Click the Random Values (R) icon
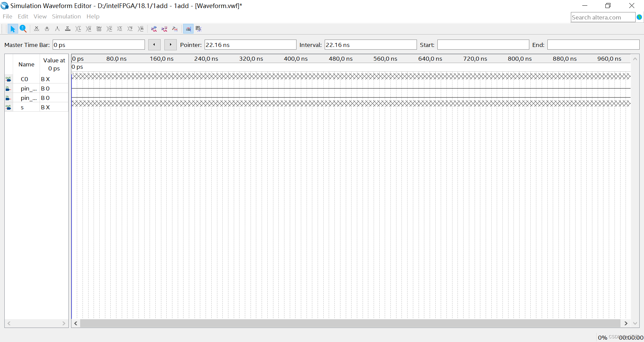The width and height of the screenshot is (644, 342). (141, 29)
